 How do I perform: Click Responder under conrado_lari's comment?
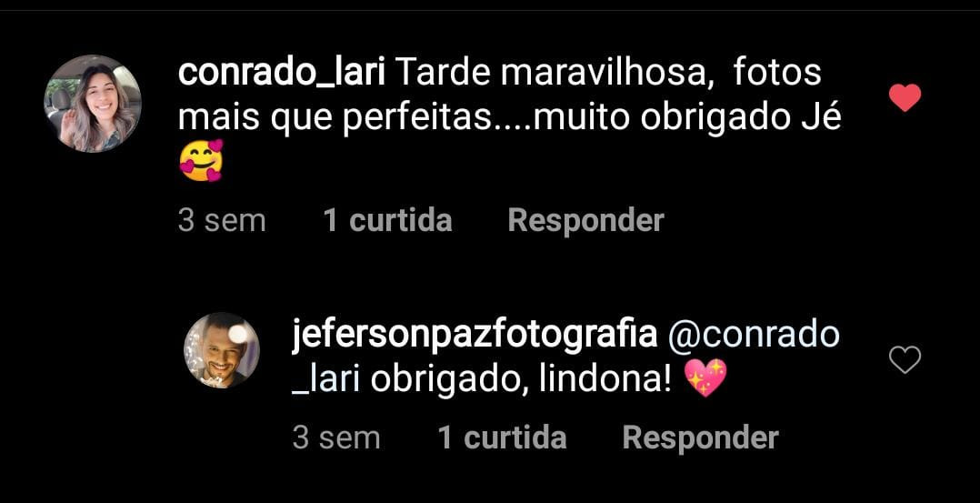[x=585, y=221]
